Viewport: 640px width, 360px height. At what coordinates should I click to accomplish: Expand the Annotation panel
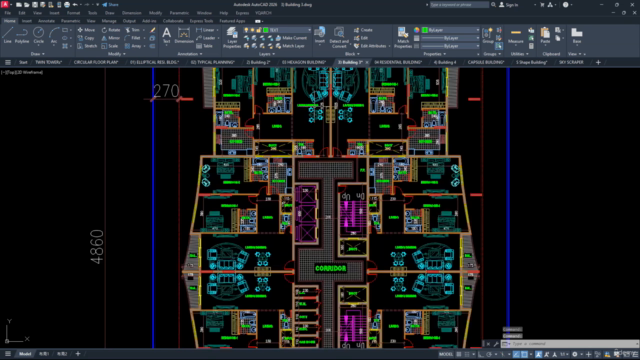click(x=190, y=54)
